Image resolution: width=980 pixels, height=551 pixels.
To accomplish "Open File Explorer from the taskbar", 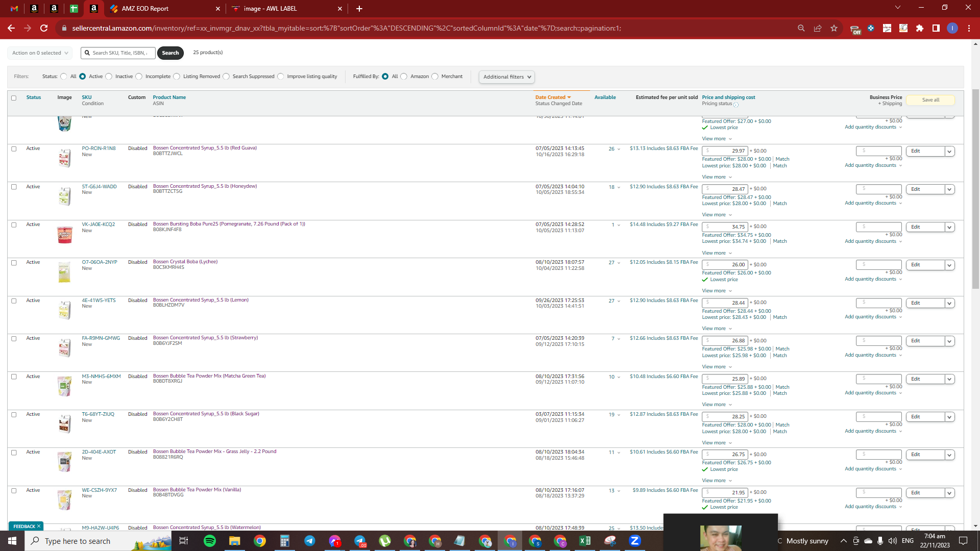I will (234, 541).
